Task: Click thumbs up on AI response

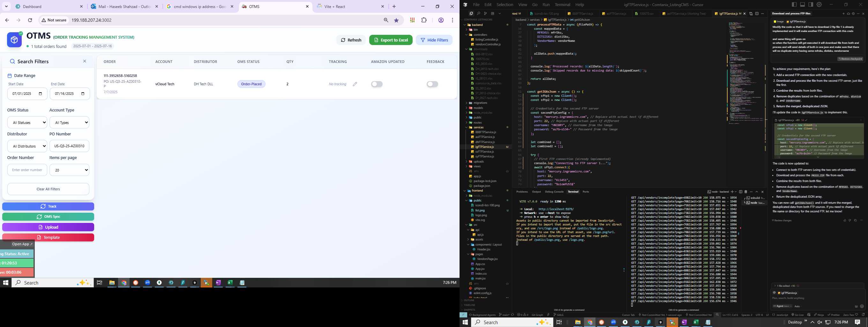Action: [x=845, y=220]
